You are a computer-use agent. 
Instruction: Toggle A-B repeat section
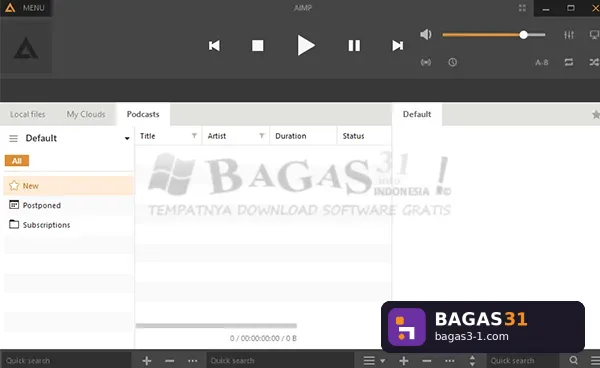click(541, 62)
